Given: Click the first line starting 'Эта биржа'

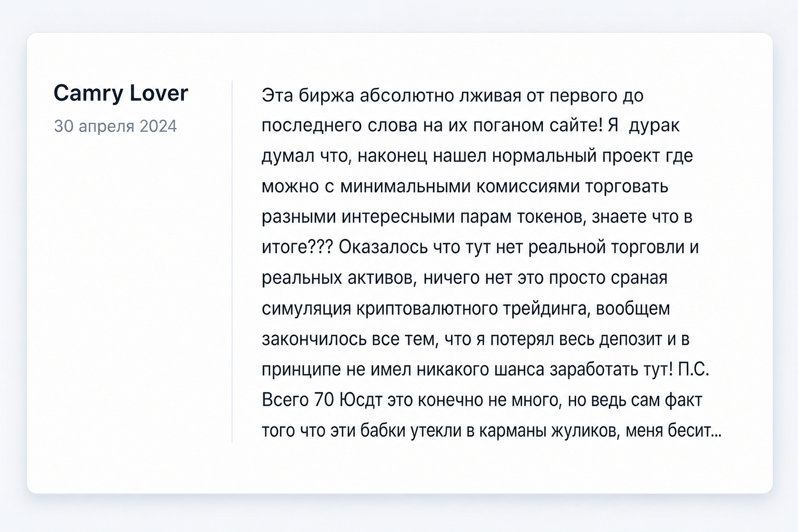Looking at the screenshot, I should [x=453, y=96].
